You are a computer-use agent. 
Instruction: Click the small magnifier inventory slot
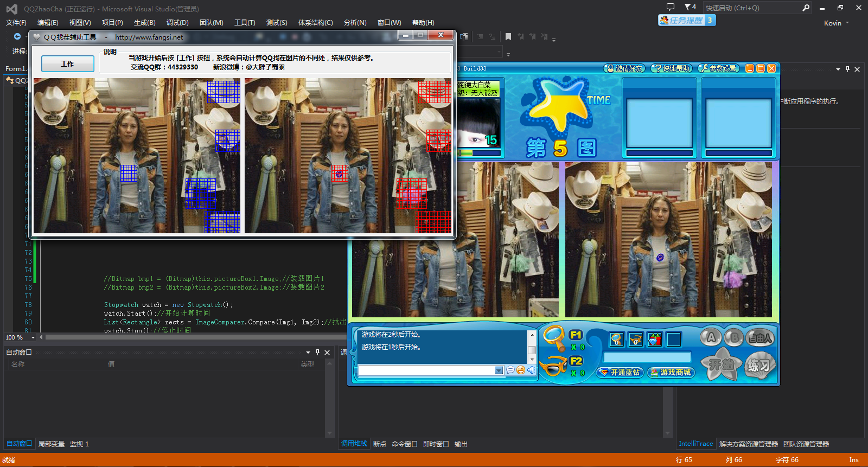[x=617, y=340]
